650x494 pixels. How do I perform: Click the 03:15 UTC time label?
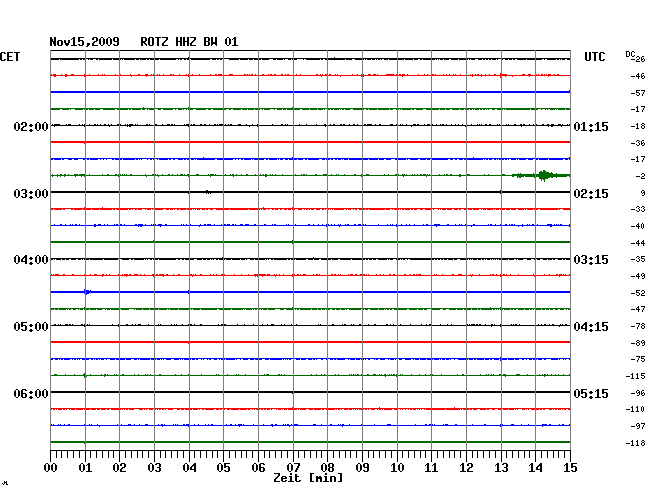(591, 260)
